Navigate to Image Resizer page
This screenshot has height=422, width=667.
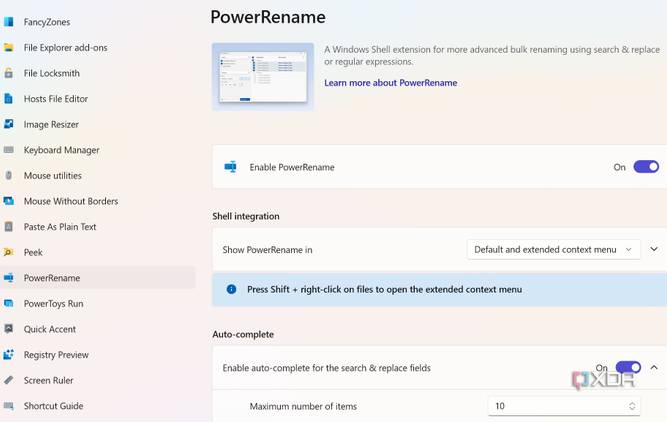(51, 125)
